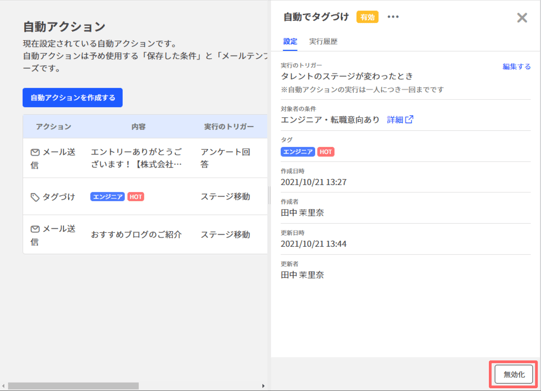
Task: Click the three-dots more options icon
Action: [393, 17]
